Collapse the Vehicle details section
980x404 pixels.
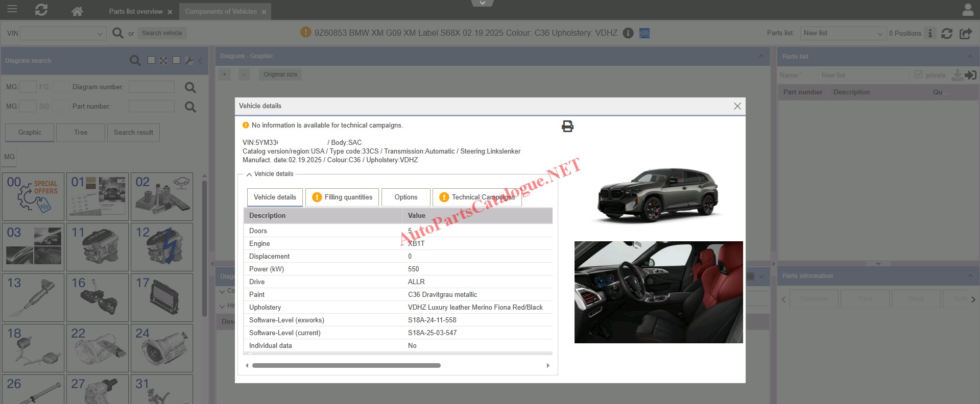tap(249, 174)
